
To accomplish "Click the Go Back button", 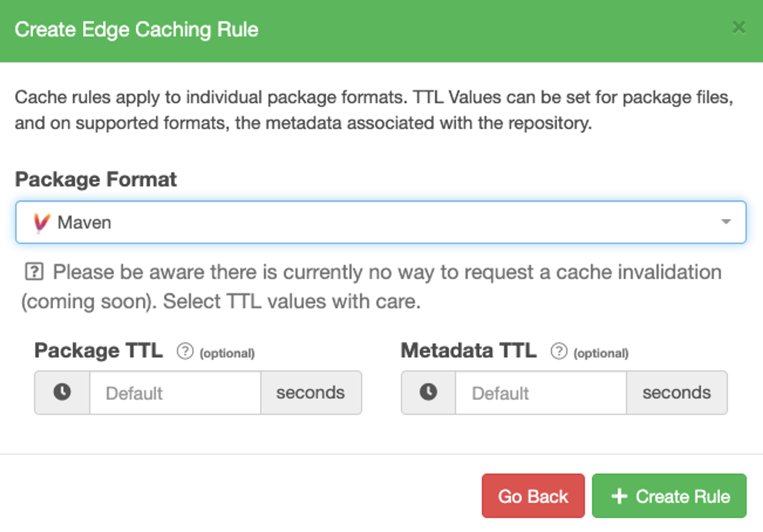I will click(x=533, y=496).
